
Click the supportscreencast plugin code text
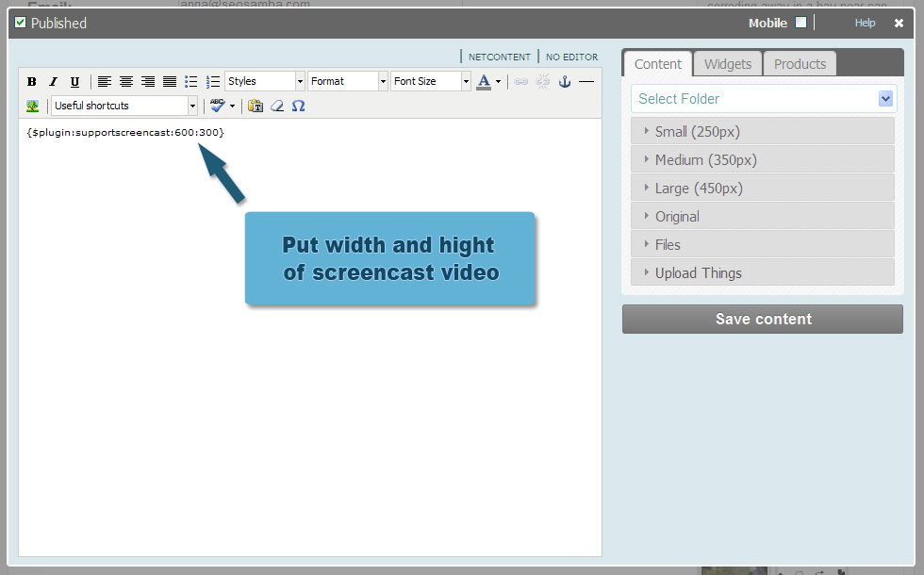click(124, 133)
